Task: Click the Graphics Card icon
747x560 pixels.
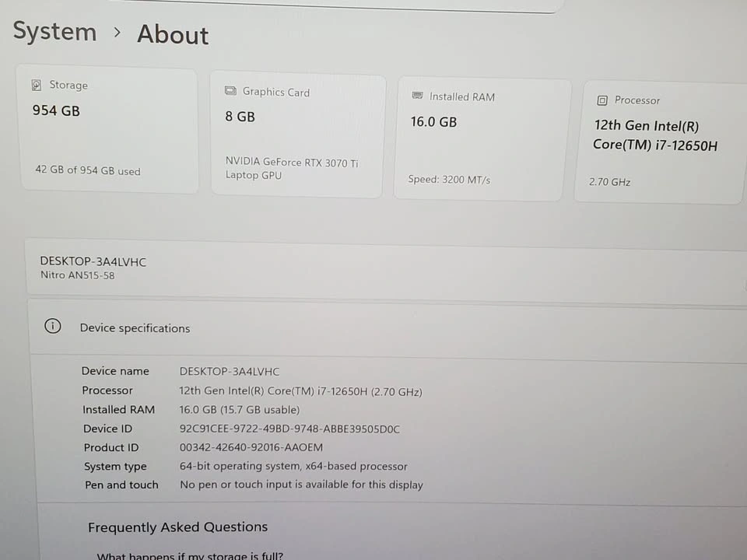Action: (230, 91)
